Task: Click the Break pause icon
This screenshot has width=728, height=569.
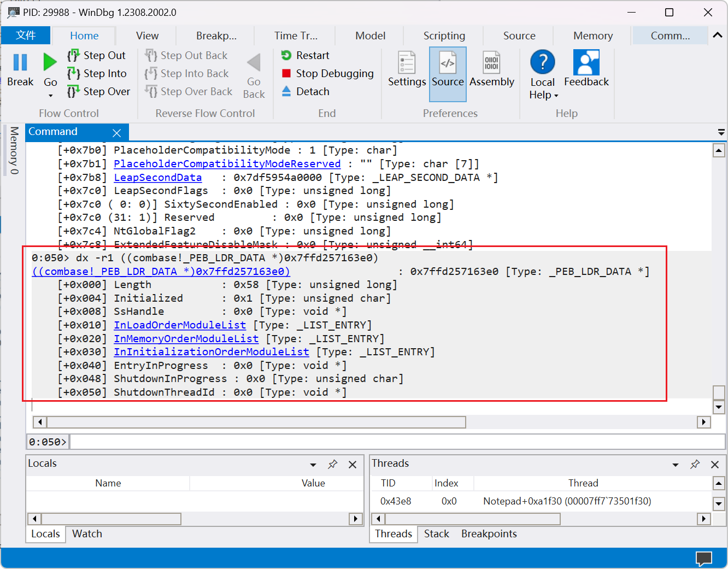Action: tap(20, 62)
